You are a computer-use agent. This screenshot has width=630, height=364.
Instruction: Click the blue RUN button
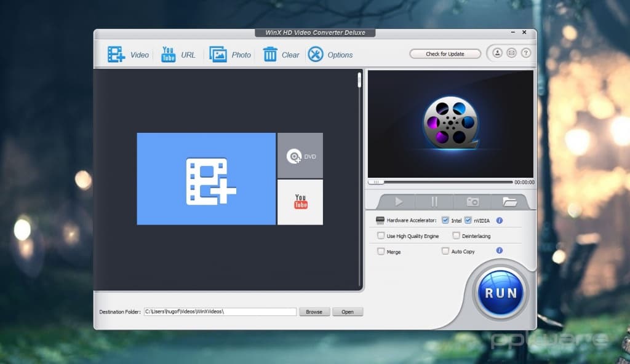(501, 293)
